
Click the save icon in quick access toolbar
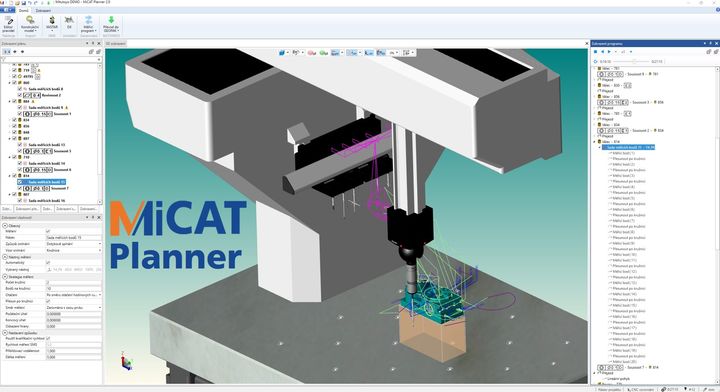point(24,3)
